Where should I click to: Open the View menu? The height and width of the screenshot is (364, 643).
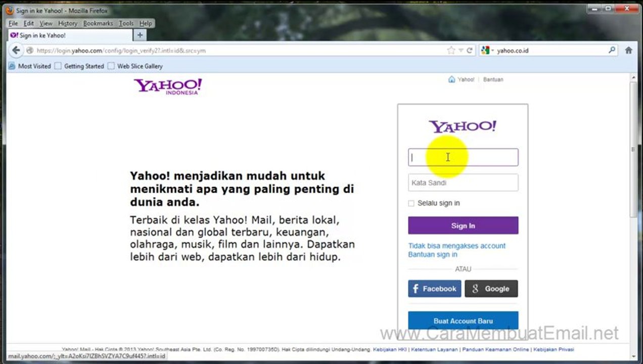pos(46,23)
